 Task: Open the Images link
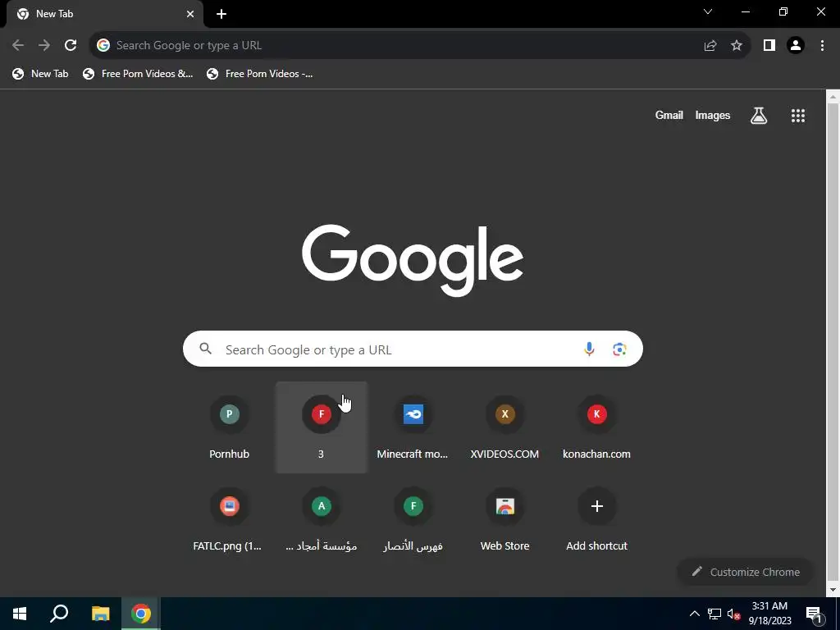713,115
